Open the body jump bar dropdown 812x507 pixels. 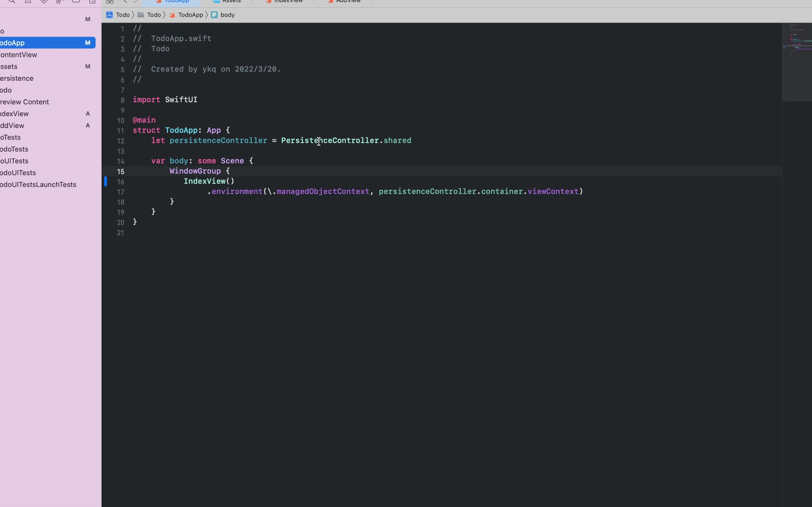(x=228, y=15)
